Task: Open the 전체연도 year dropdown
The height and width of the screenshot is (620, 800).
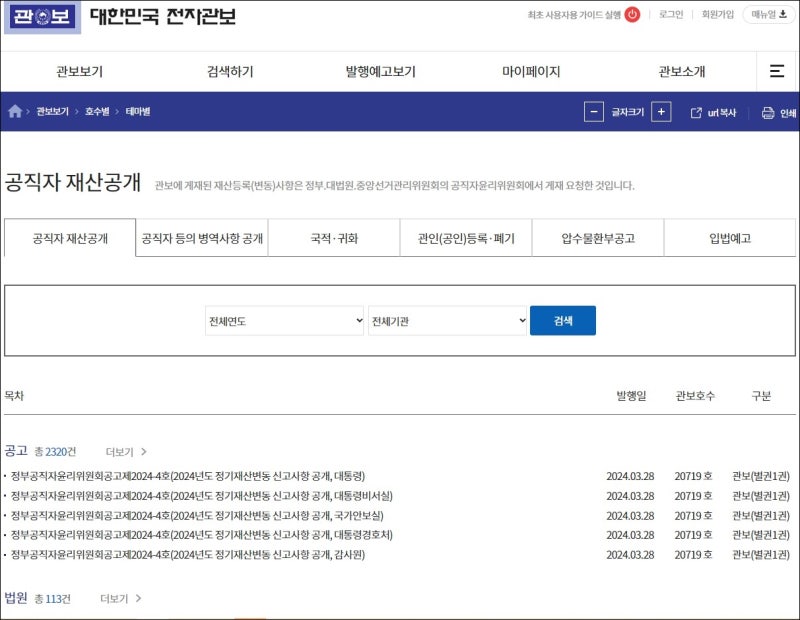Action: 284,321
